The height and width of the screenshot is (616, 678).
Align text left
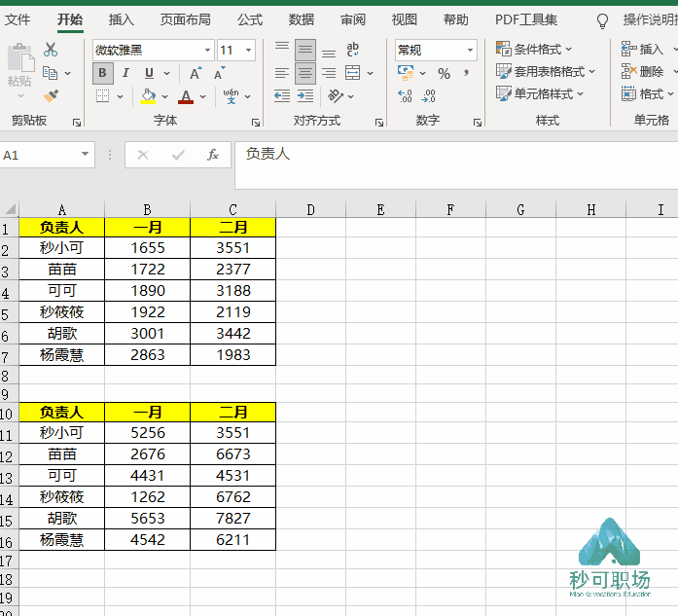tap(282, 73)
